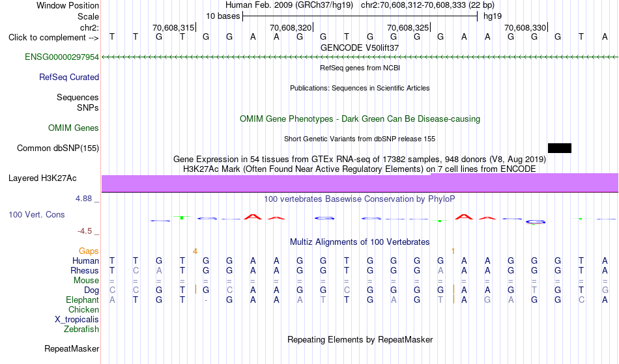Viewport: 619px width, 364px height.
Task: Click the ENSG00000297954 gene label
Action: point(62,57)
